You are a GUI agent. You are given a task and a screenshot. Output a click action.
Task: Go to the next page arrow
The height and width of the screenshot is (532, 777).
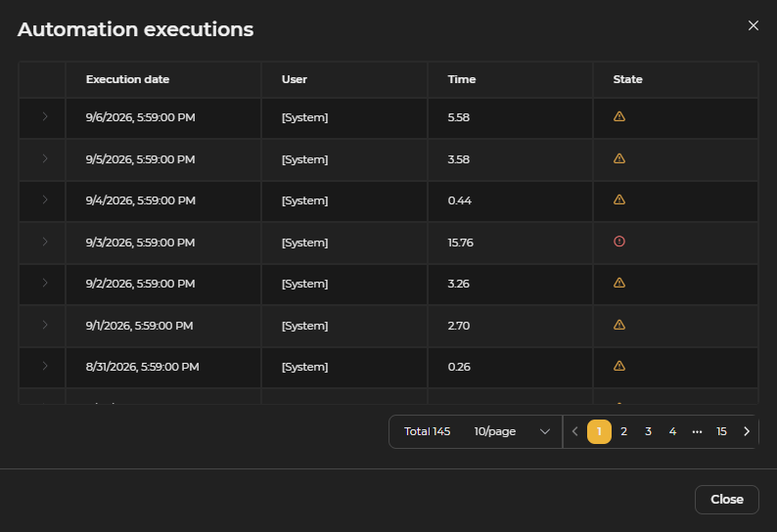pos(747,431)
